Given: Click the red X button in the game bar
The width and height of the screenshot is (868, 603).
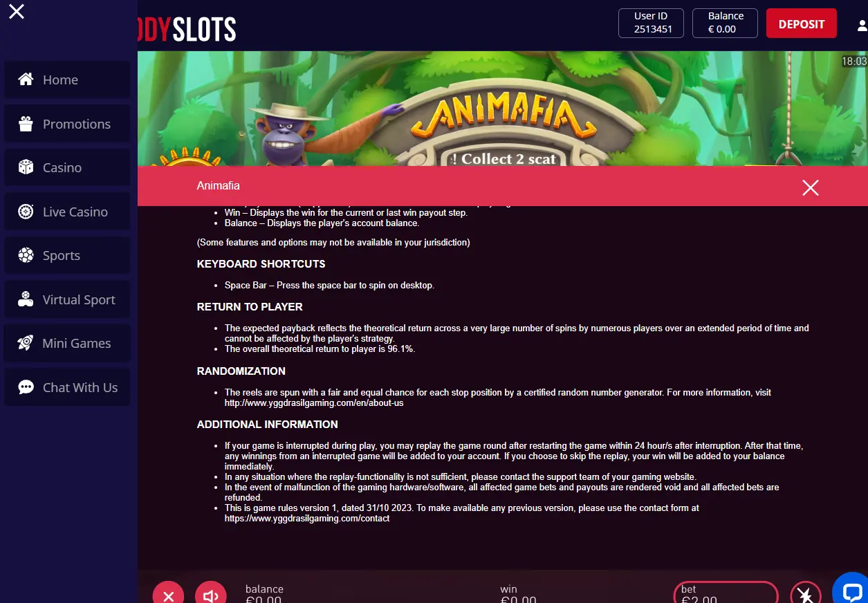Looking at the screenshot, I should tap(168, 595).
